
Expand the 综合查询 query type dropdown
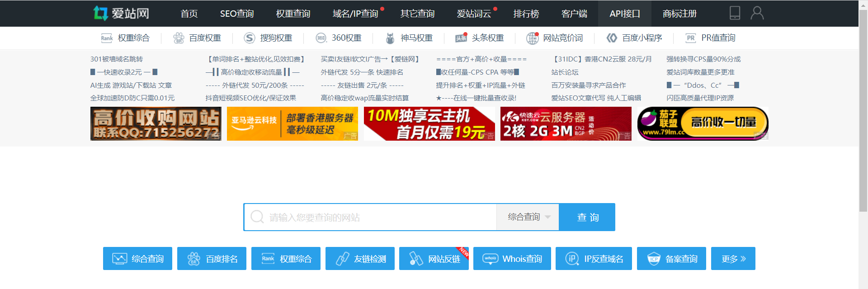[x=528, y=217]
